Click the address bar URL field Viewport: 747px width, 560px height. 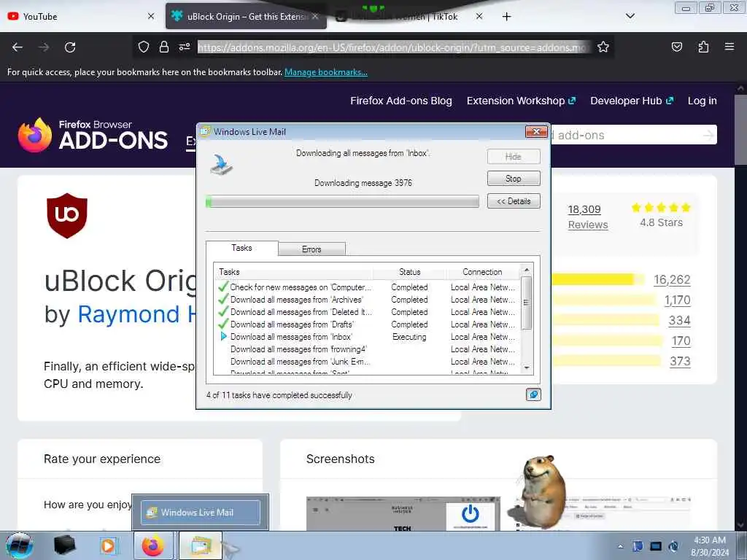pos(394,47)
